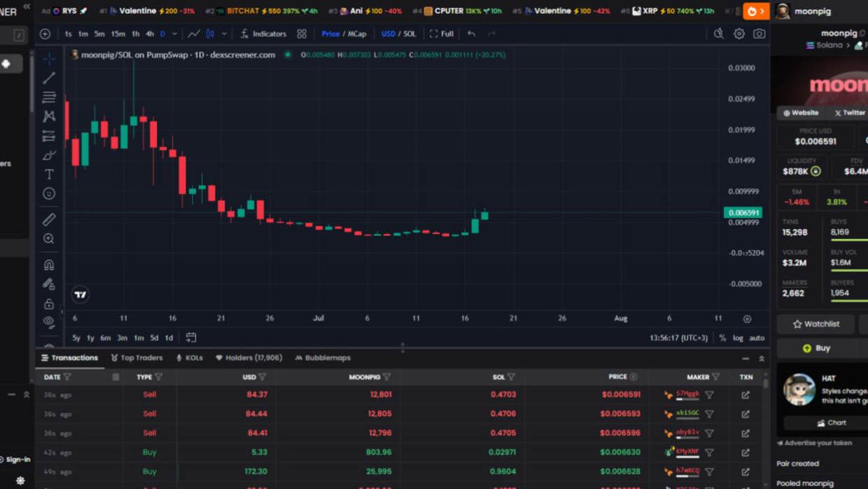Set the chart range to 3m

click(122, 338)
